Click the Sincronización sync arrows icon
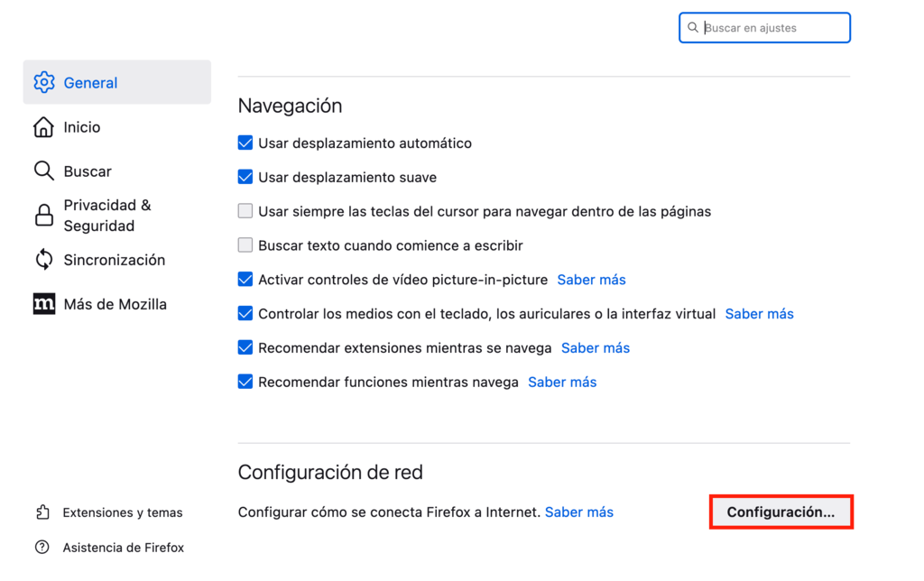Screen dimensions: 924x581 point(42,259)
